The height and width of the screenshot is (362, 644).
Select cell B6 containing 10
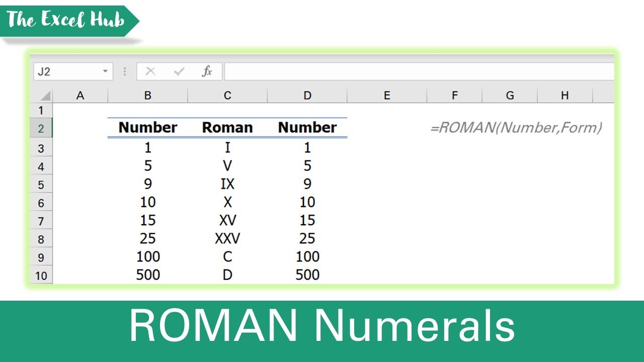point(147,202)
